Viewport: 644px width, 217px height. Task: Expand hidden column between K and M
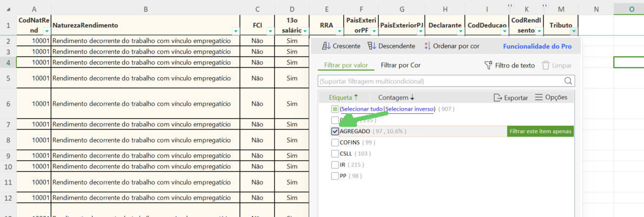(545, 5)
